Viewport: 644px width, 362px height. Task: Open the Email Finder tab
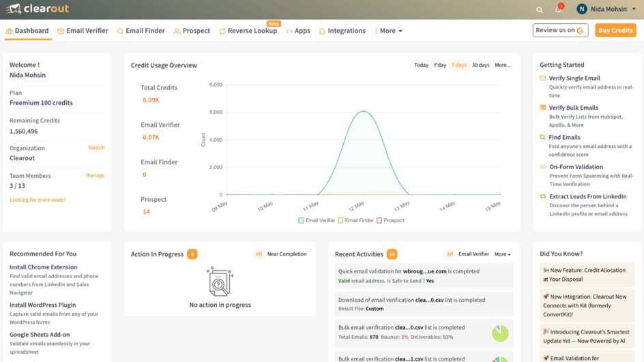[141, 31]
